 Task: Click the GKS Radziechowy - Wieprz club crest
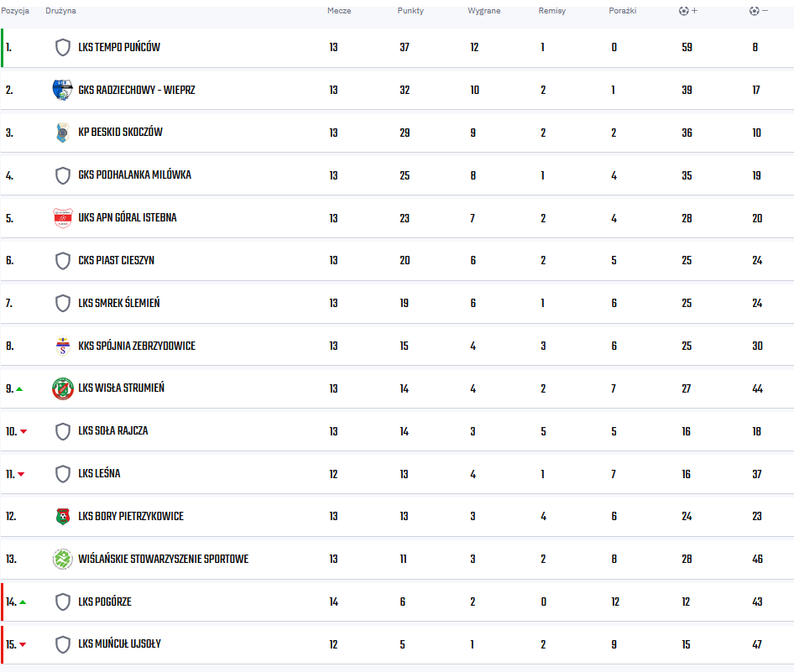pos(63,90)
